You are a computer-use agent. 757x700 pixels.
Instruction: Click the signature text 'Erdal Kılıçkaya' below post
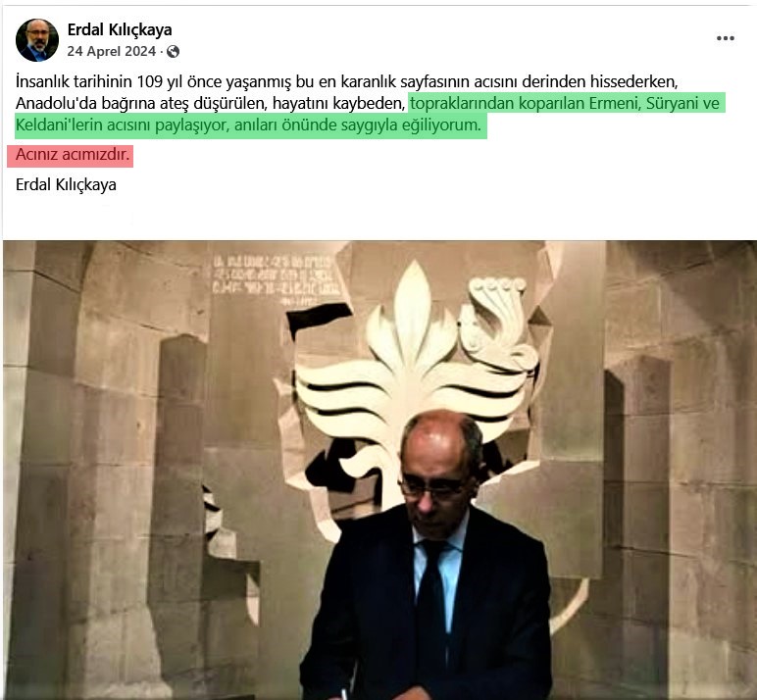pos(66,184)
